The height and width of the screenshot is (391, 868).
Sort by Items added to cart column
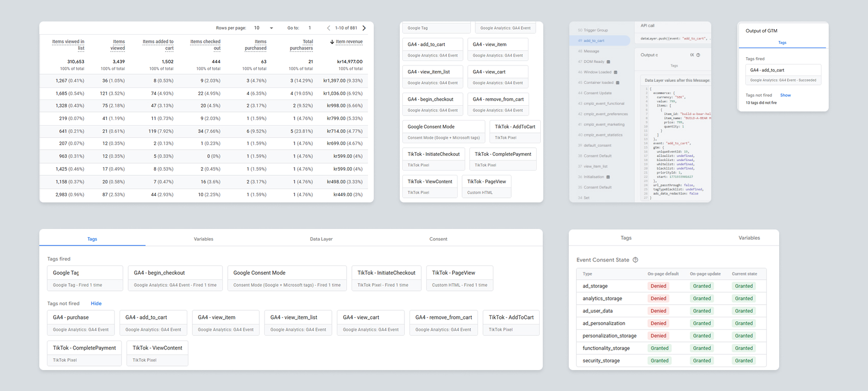pyautogui.click(x=158, y=45)
